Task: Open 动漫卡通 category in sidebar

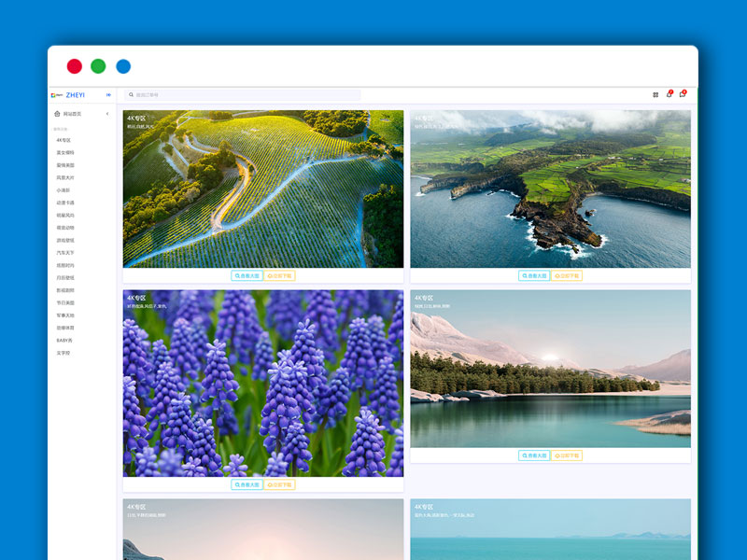Action: (65, 203)
